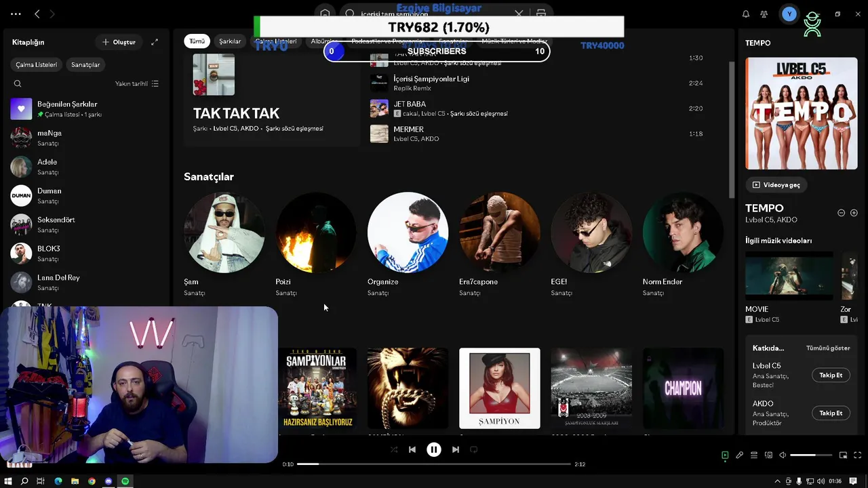Viewport: 868px width, 488px height.
Task: Open the ŞAMPİYON album cover
Action: tap(500, 388)
